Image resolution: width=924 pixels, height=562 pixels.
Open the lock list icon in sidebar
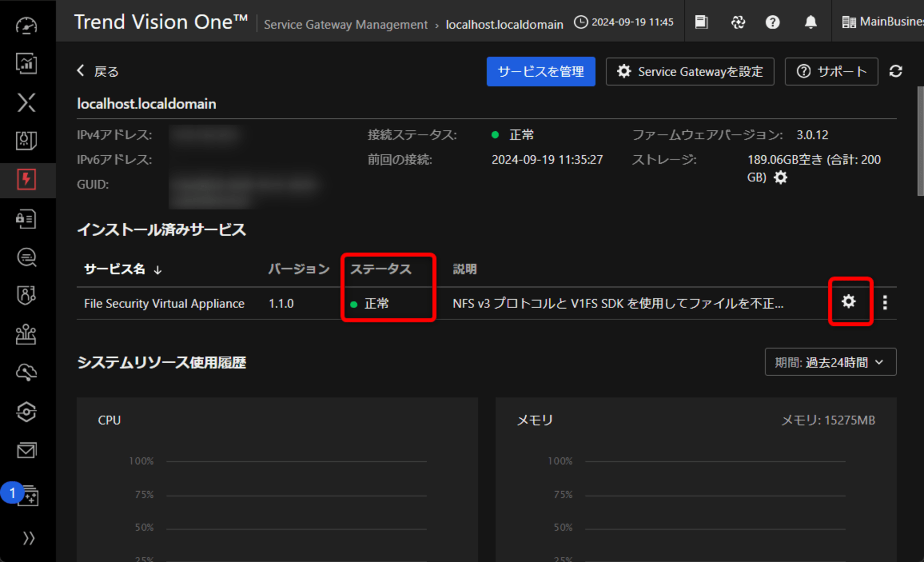pos(26,219)
